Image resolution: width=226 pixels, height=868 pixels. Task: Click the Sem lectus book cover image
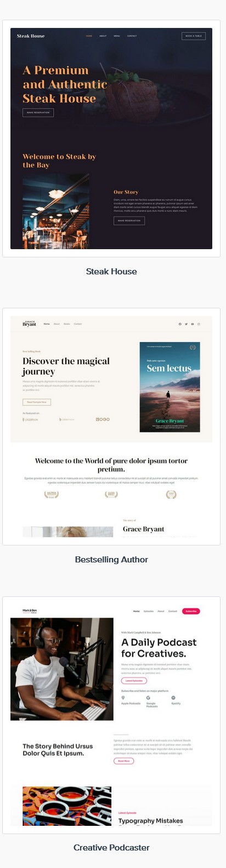(170, 387)
